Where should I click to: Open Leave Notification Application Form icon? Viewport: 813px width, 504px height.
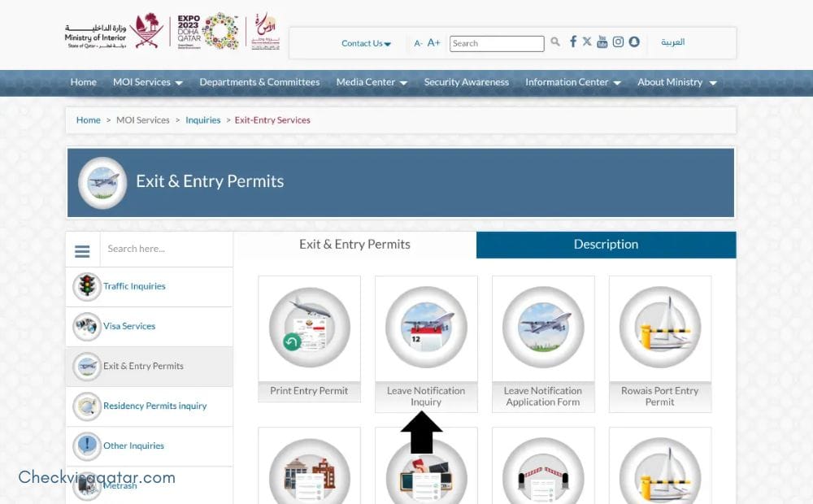(x=543, y=328)
